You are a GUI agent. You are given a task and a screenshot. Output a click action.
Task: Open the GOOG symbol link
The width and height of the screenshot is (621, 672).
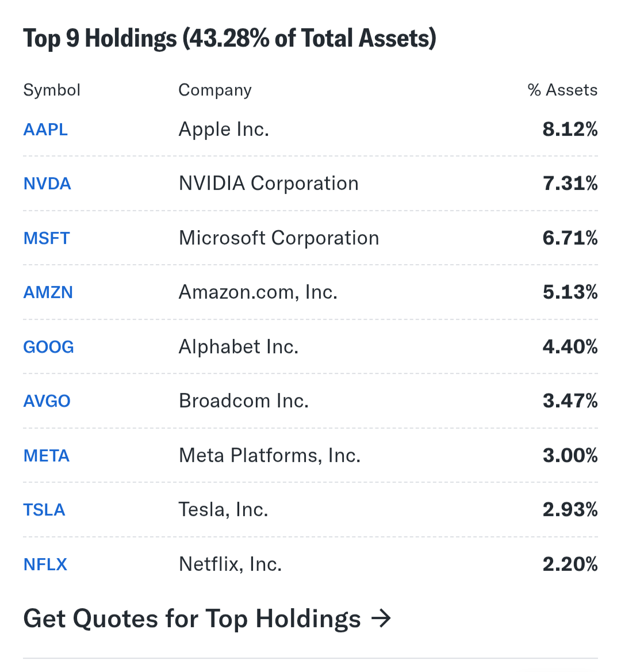pyautogui.click(x=48, y=347)
